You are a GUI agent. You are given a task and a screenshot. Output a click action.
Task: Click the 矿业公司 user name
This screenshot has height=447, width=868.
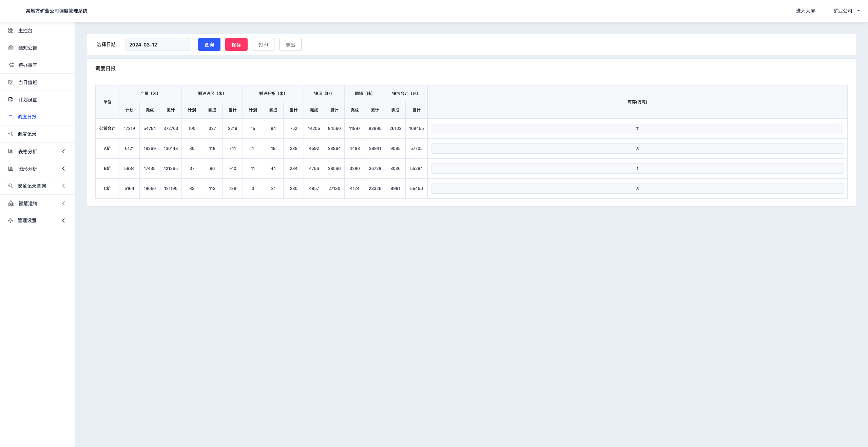click(x=843, y=11)
